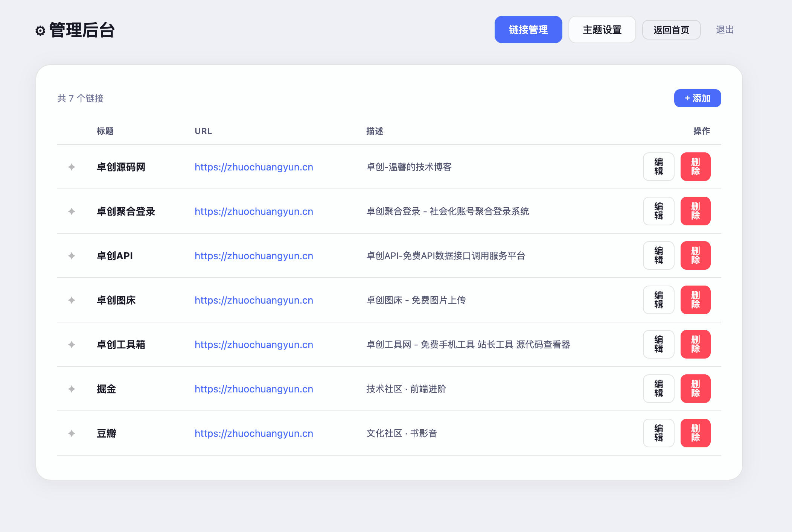Click the description 文化社区 · 书影音

[402, 433]
